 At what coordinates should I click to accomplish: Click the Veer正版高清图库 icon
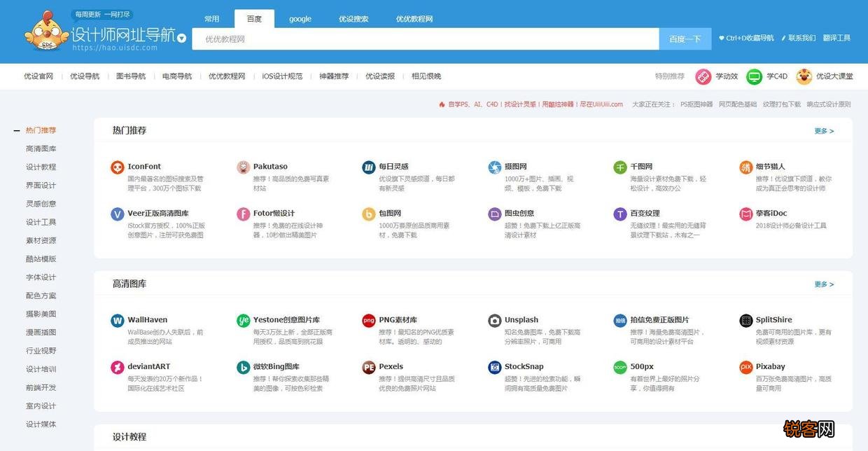117,214
